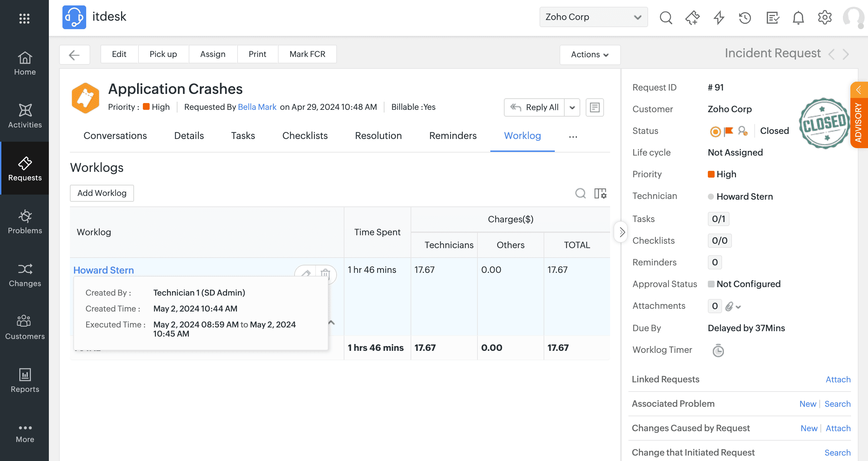Open the notifications bell
Viewport: 868px width, 461px height.
[798, 17]
